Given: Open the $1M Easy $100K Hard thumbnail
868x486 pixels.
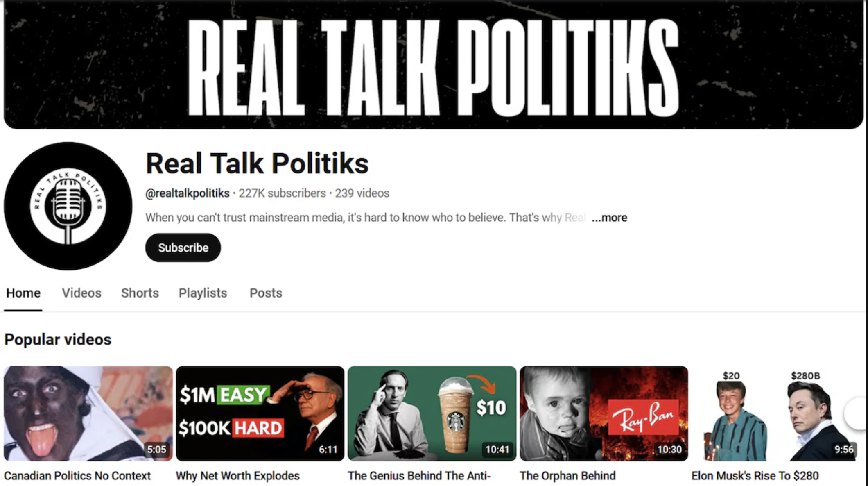Looking at the screenshot, I should 260,413.
